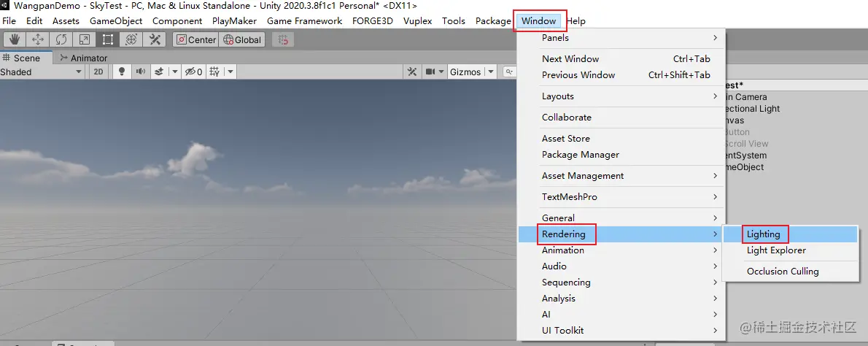
Task: Open the Assets menu
Action: (x=66, y=21)
